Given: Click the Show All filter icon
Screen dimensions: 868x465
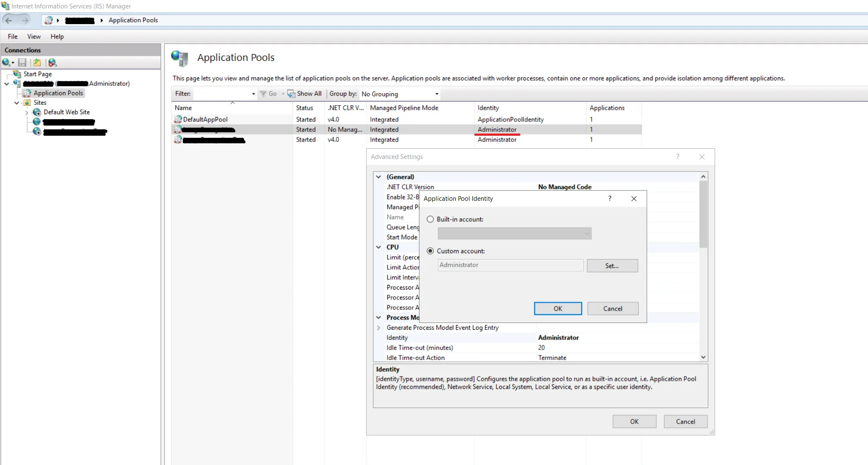Looking at the screenshot, I should [291, 94].
